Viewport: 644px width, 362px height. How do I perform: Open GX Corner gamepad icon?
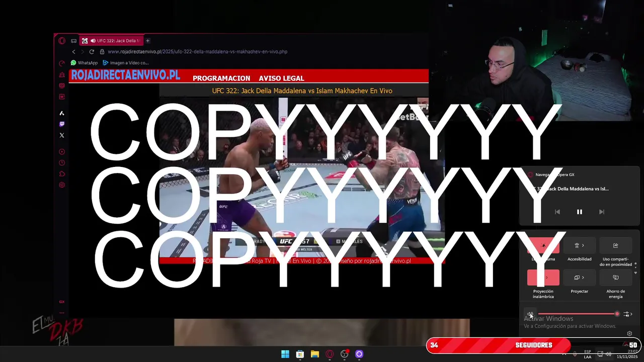[x=74, y=41]
